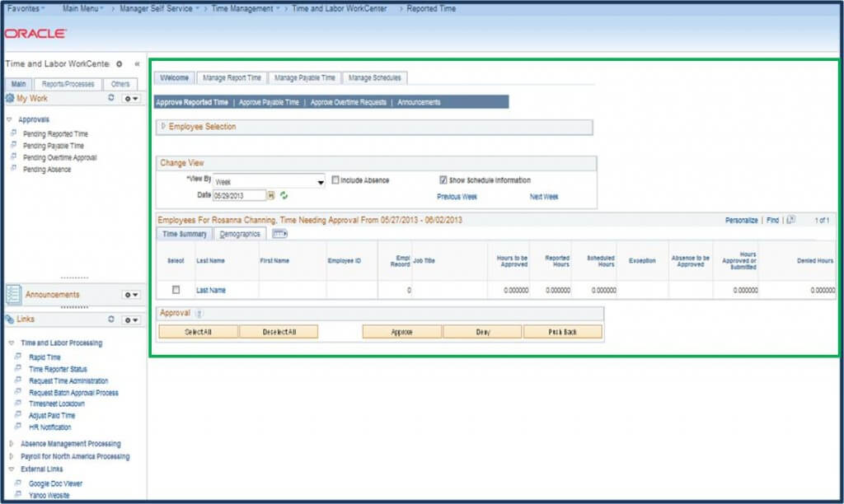
Task: Open the Main Menu dropdown
Action: 82,8
